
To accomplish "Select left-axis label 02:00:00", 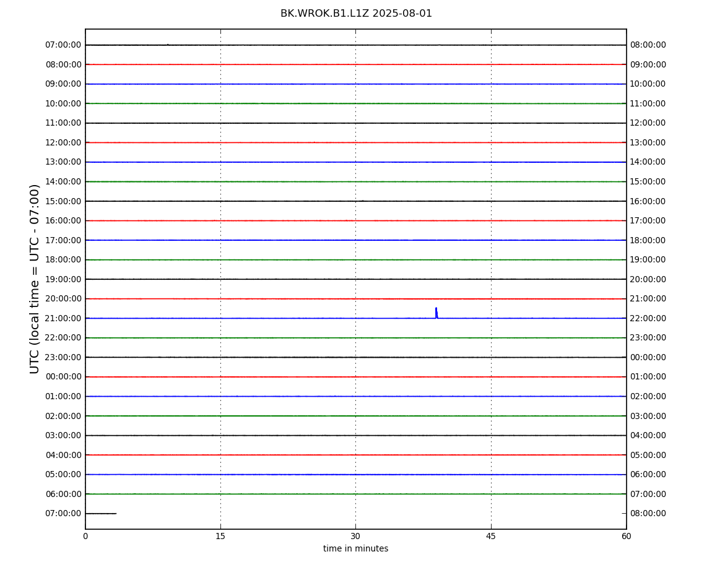I will pyautogui.click(x=64, y=416).
